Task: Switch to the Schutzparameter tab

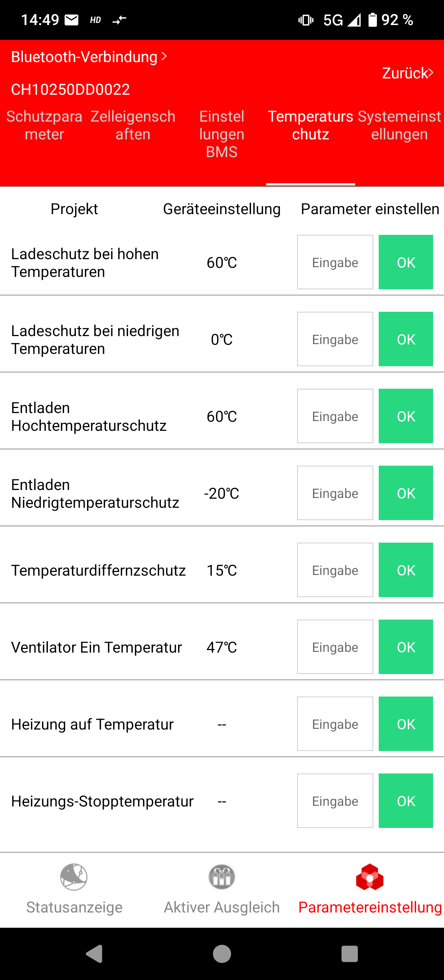Action: point(45,125)
